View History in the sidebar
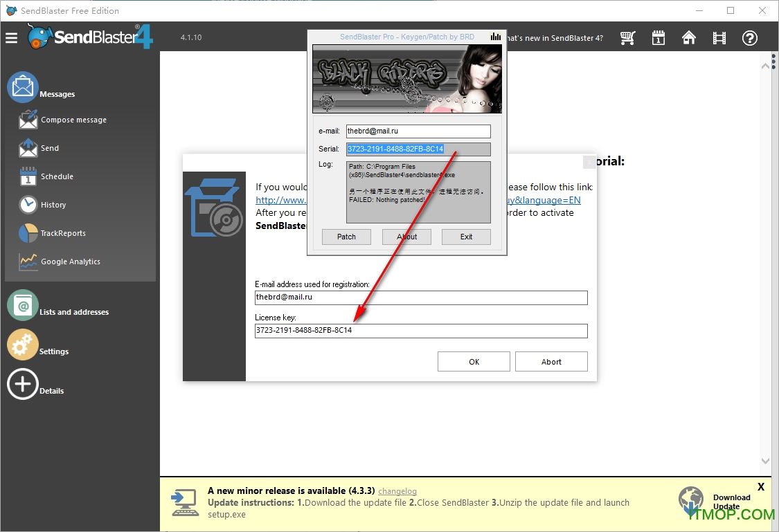The image size is (779, 532). (53, 205)
